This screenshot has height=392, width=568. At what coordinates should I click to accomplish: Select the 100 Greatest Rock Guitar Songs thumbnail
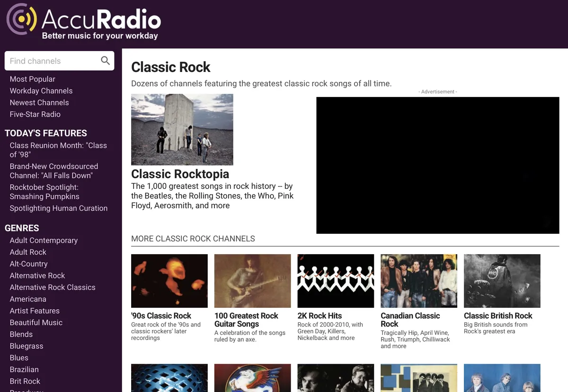[252, 281]
